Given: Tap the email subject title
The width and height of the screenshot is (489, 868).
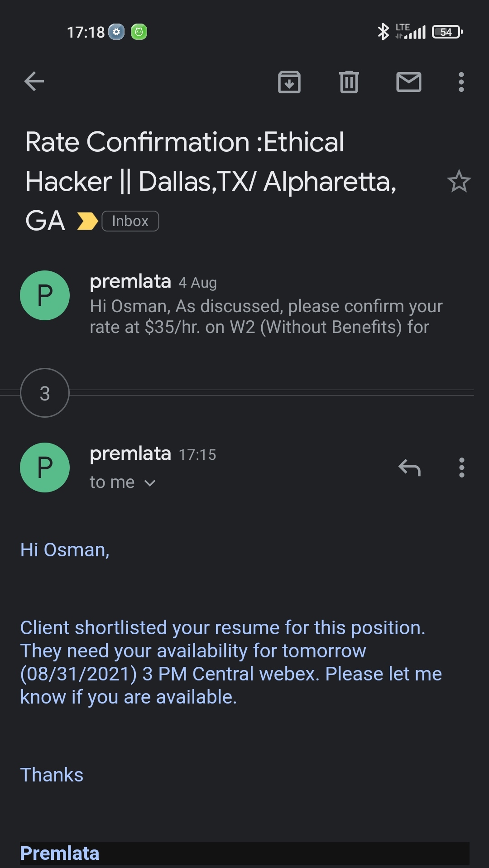Looking at the screenshot, I should [211, 181].
